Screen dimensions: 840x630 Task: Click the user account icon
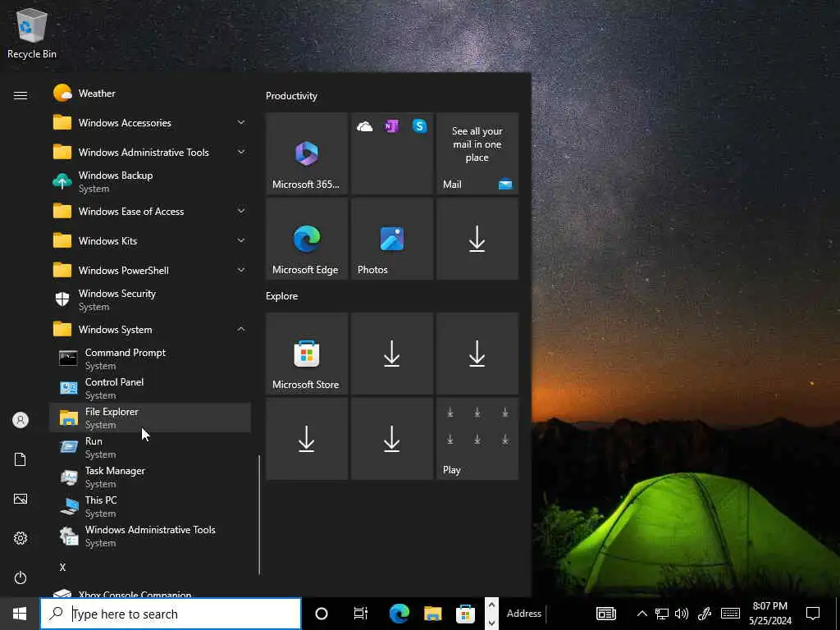[21, 420]
